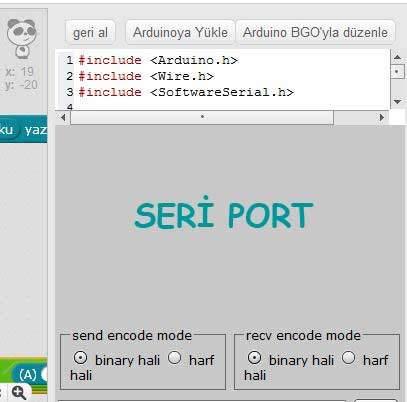The height and width of the screenshot is (402, 407).
Task: Click the 'x: 19' coordinate readout
Action: pyautogui.click(x=20, y=72)
